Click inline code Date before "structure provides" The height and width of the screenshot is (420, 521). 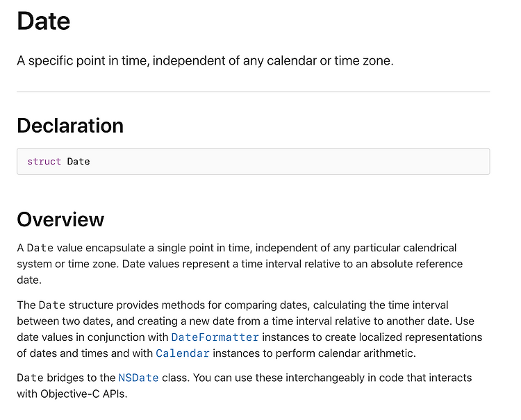pyautogui.click(x=52, y=305)
